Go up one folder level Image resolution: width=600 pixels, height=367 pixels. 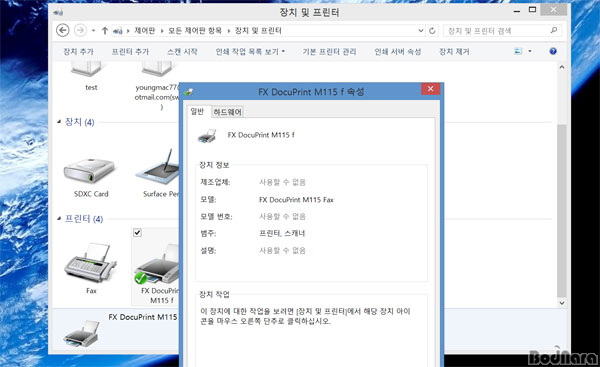pyautogui.click(x=105, y=31)
